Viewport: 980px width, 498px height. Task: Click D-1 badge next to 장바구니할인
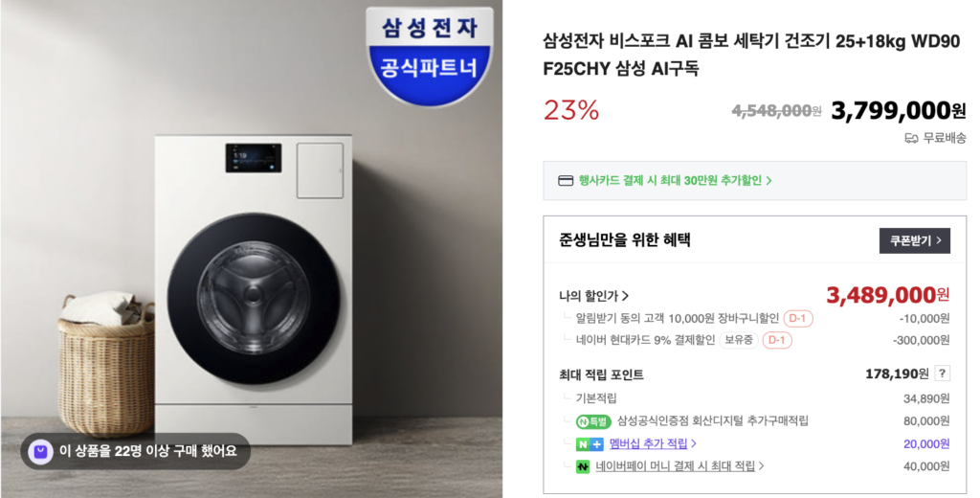click(x=797, y=319)
